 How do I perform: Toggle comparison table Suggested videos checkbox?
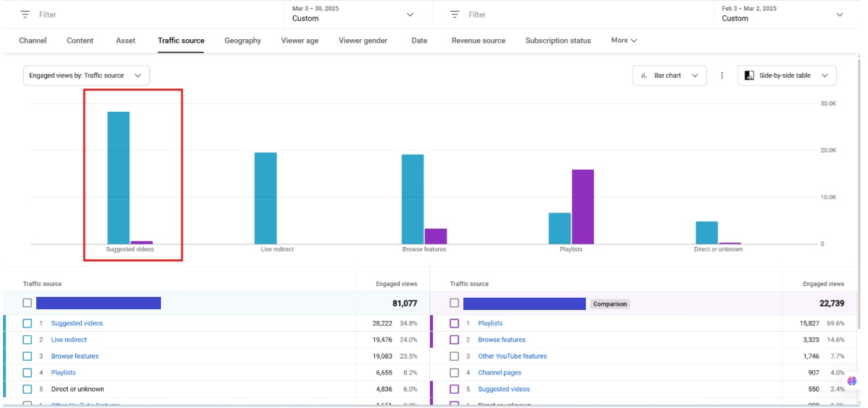455,389
